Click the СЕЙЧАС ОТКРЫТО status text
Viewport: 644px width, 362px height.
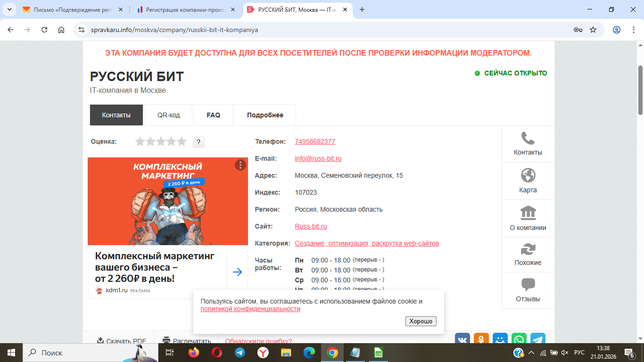point(515,73)
